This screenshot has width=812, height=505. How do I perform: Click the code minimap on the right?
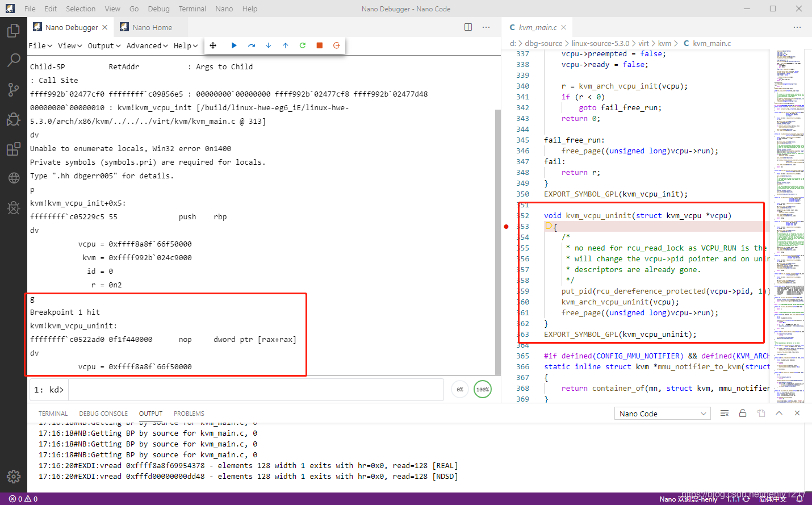click(790, 225)
